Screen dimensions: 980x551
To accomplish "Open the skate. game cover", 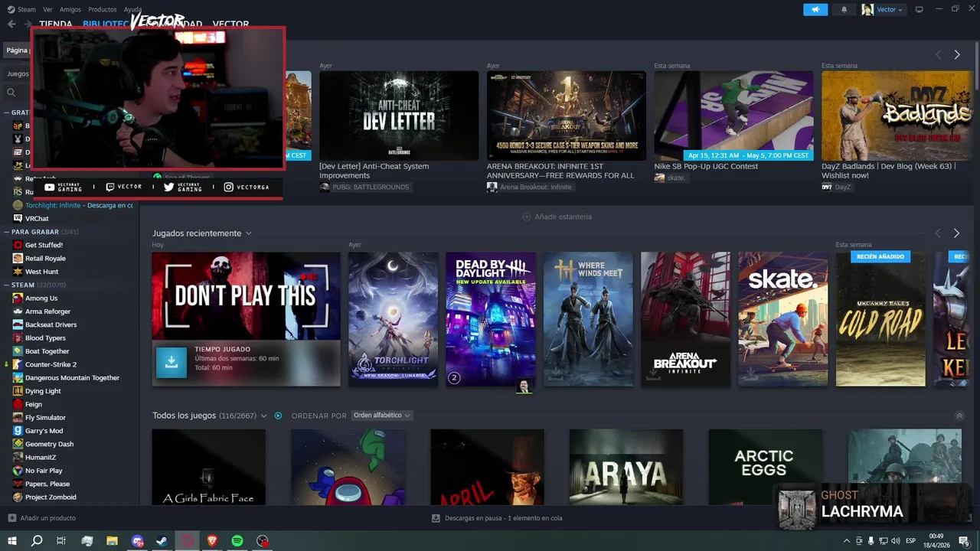I will pos(783,319).
